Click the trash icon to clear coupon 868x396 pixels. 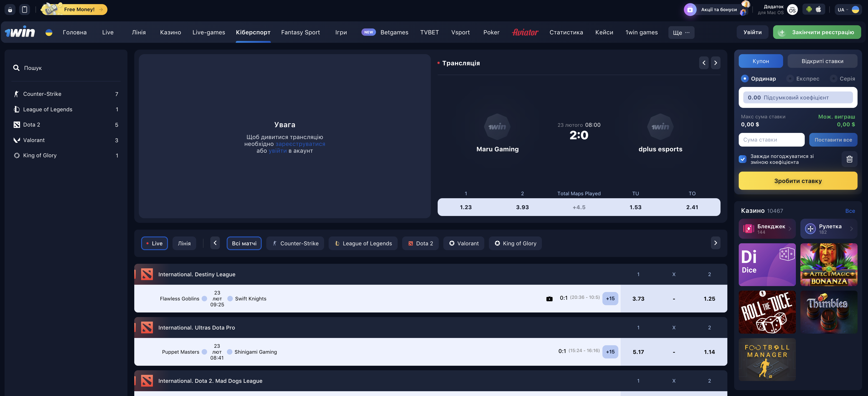tap(849, 159)
